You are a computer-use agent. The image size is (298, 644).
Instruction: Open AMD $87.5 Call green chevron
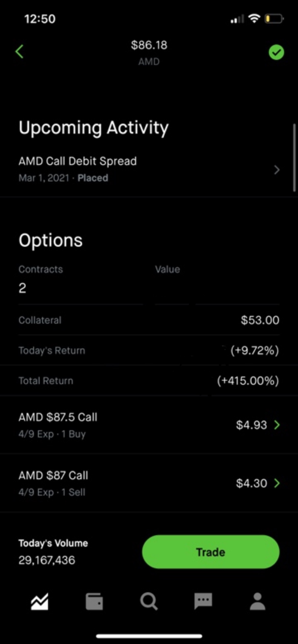[x=277, y=425]
